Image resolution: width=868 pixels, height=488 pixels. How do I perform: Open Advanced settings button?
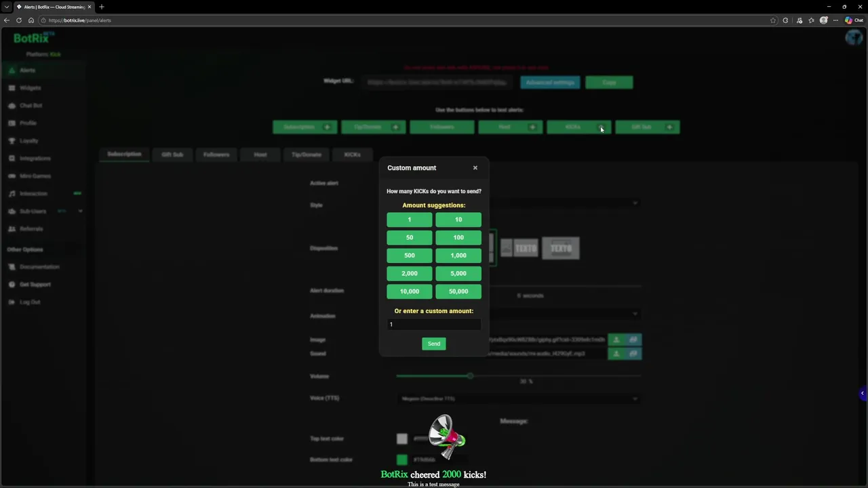pos(550,83)
